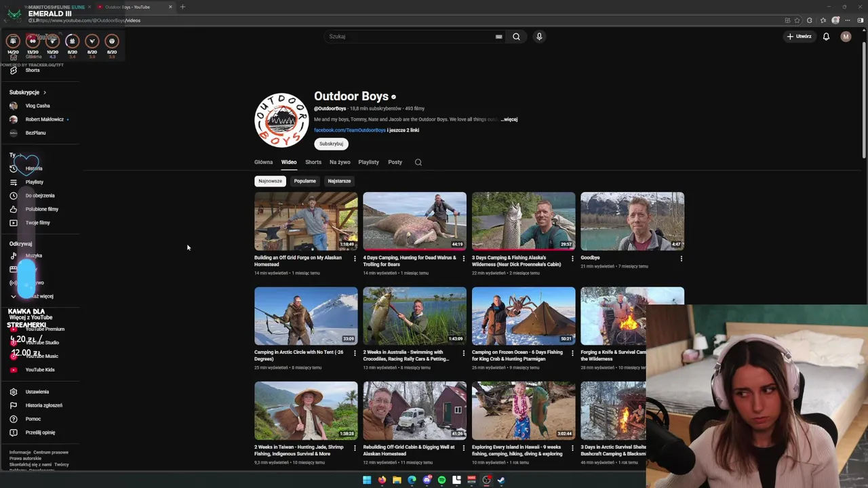
Task: Open options for Exploring Every Island in Hawaii video
Action: coord(572,447)
